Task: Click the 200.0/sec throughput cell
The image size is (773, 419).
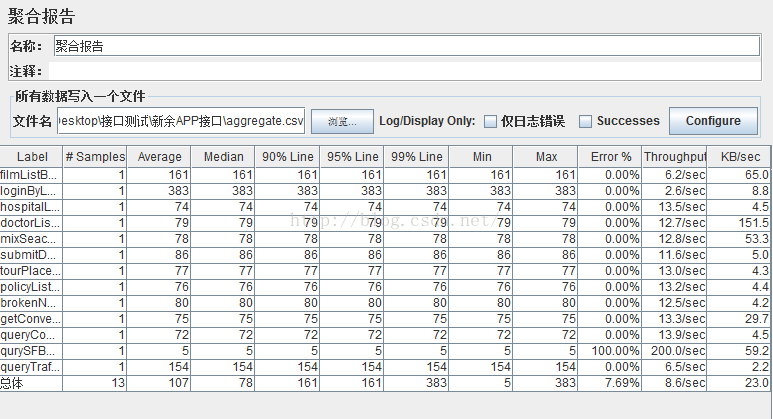Action: pyautogui.click(x=674, y=351)
